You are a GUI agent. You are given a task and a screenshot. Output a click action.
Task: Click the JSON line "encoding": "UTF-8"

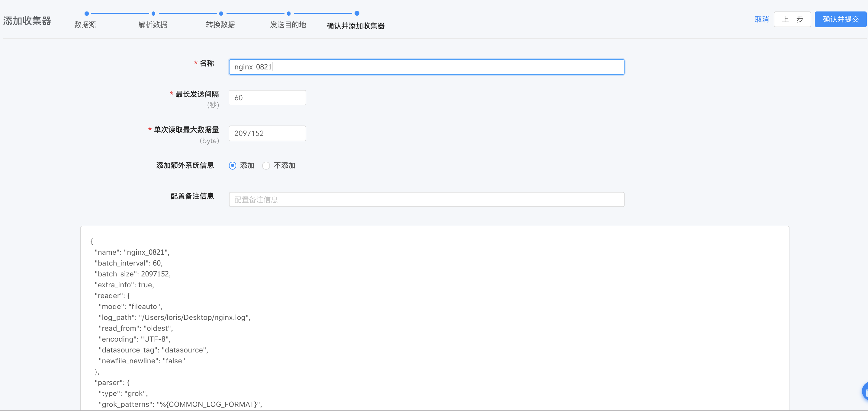pos(135,339)
